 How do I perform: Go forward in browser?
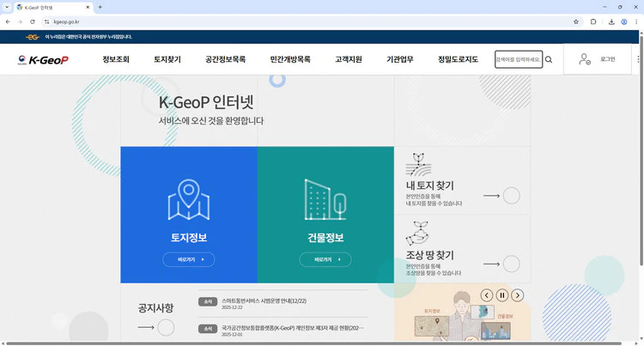(x=20, y=21)
